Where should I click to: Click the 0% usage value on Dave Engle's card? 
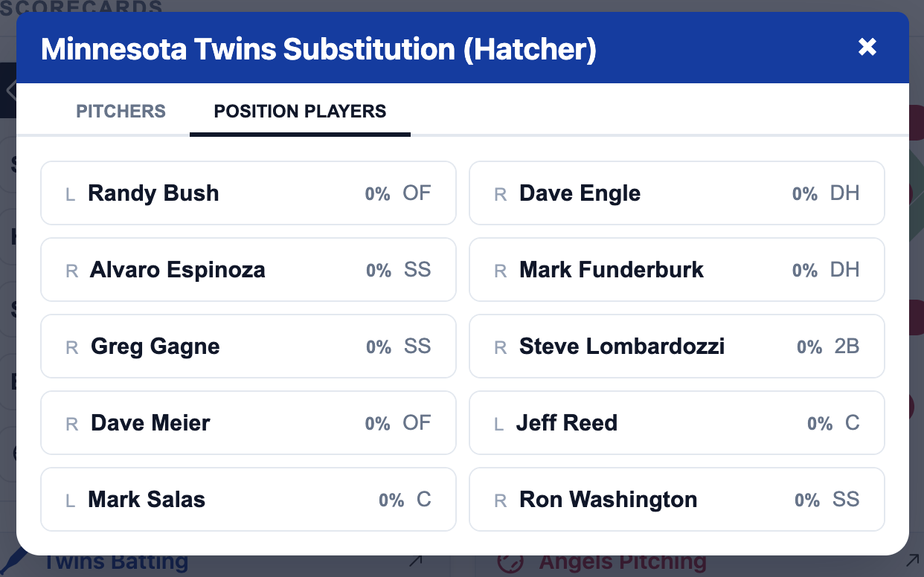click(804, 194)
